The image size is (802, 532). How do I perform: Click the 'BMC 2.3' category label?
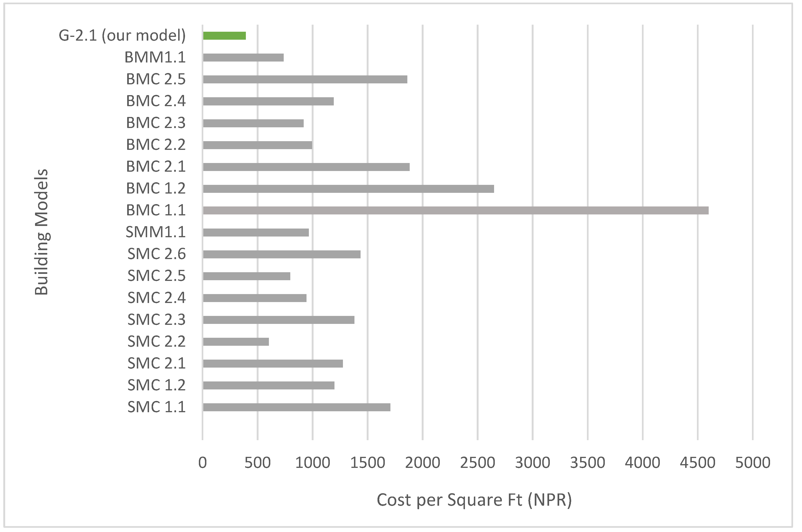tap(156, 123)
